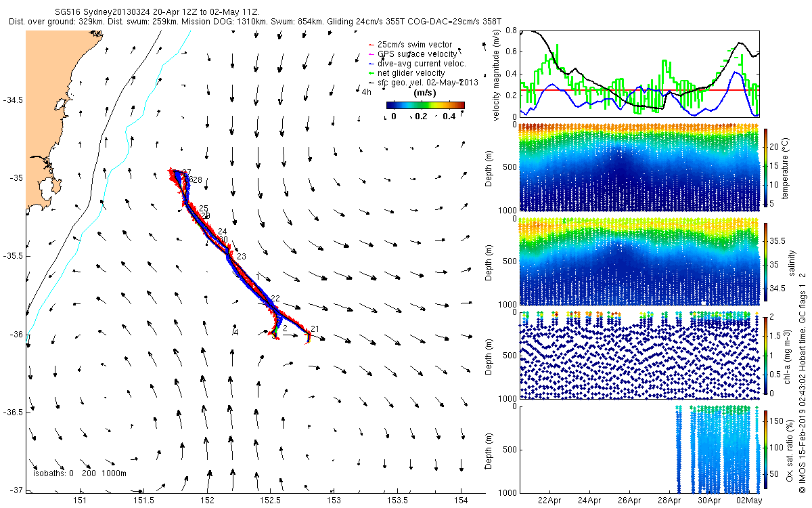Click the chl-a (mg m-3) color bar
Screen dimensions: 812x508
click(x=766, y=356)
